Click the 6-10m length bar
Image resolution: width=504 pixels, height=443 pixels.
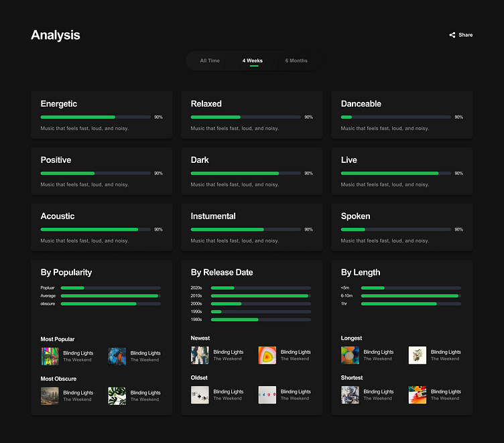pos(411,296)
